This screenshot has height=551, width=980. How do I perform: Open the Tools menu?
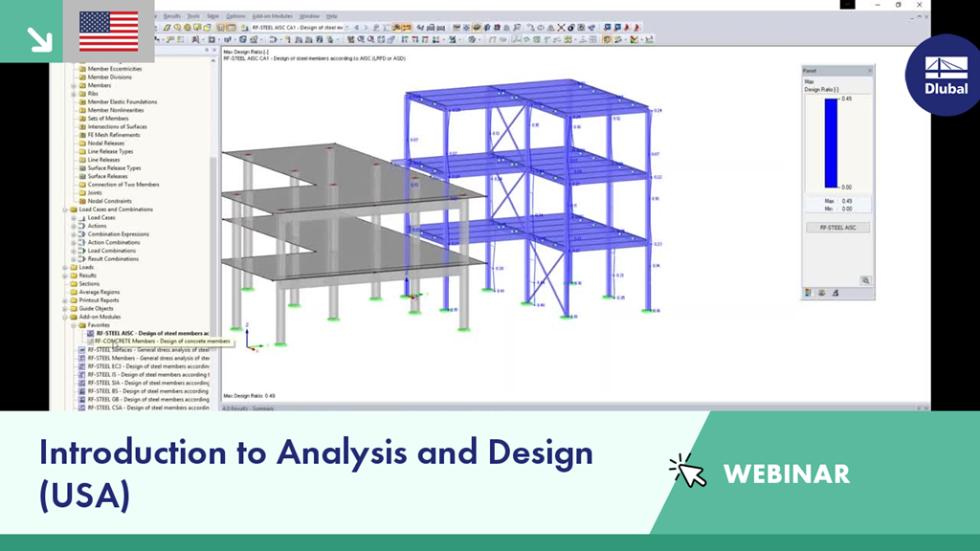point(193,16)
